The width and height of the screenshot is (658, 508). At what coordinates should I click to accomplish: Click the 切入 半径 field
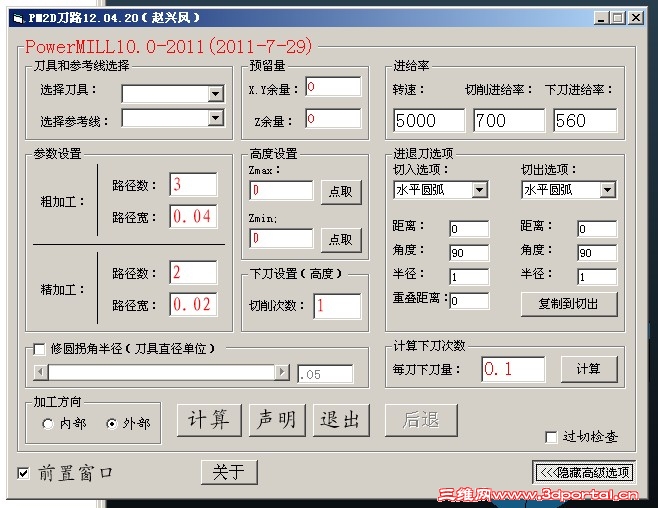(469, 277)
